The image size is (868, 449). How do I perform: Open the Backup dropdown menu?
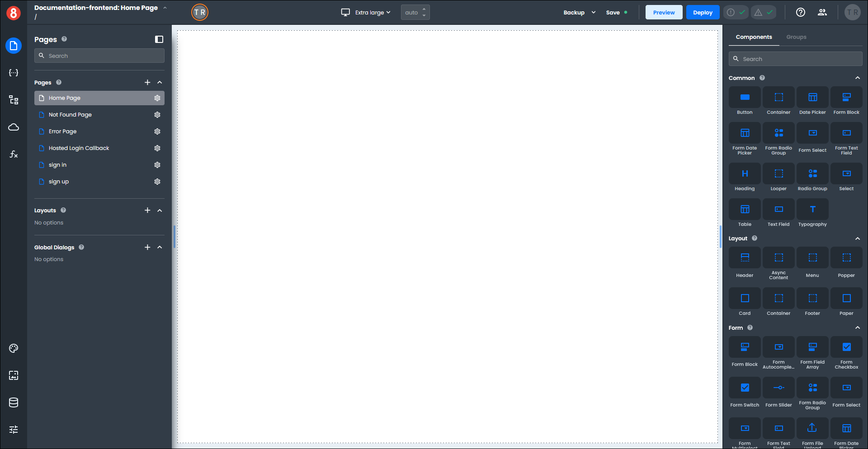click(x=579, y=13)
